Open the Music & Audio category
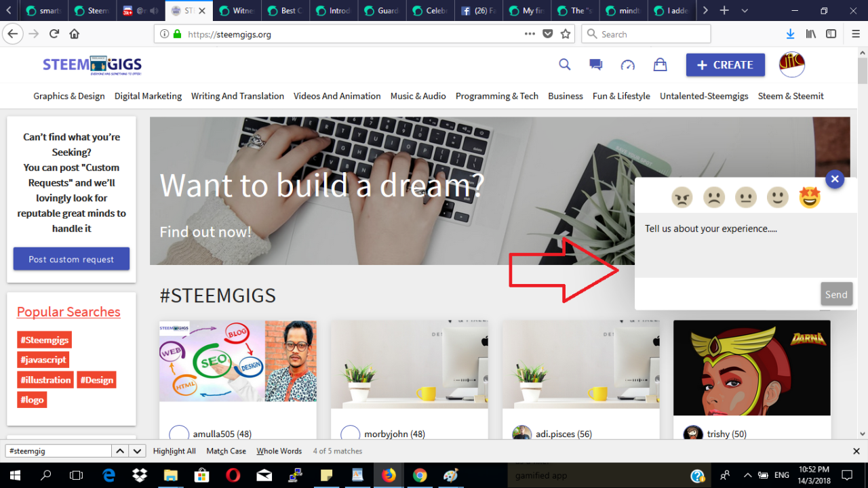This screenshot has height=488, width=868. click(418, 96)
